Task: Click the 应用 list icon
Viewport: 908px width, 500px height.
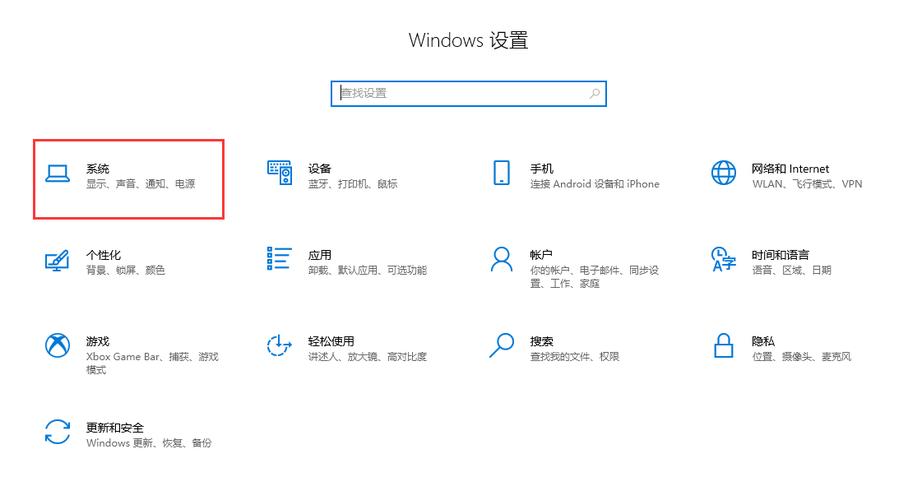Action: click(x=279, y=258)
